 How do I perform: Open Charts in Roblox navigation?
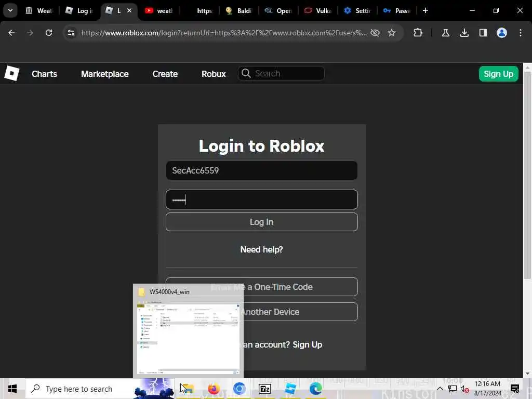[45, 74]
